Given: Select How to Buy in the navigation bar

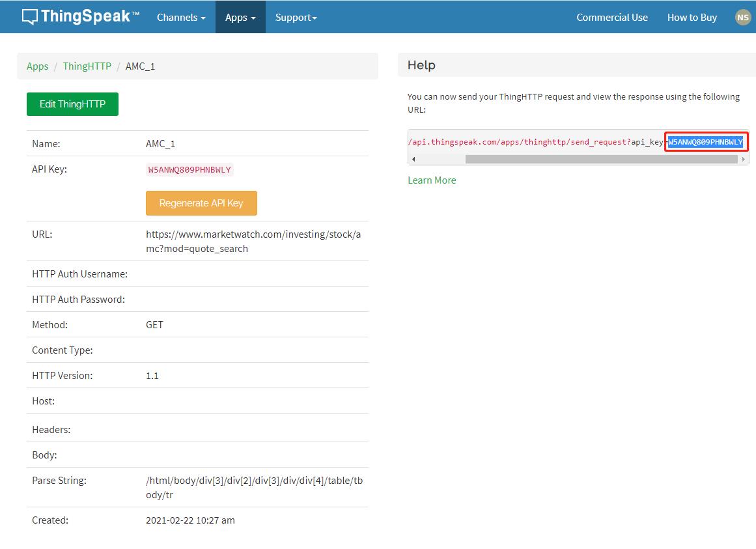Looking at the screenshot, I should pos(692,18).
